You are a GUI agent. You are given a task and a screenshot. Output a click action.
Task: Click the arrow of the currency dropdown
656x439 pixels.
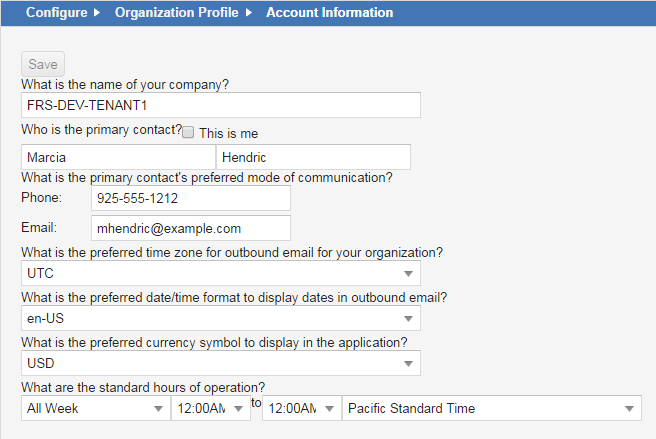[x=408, y=364]
